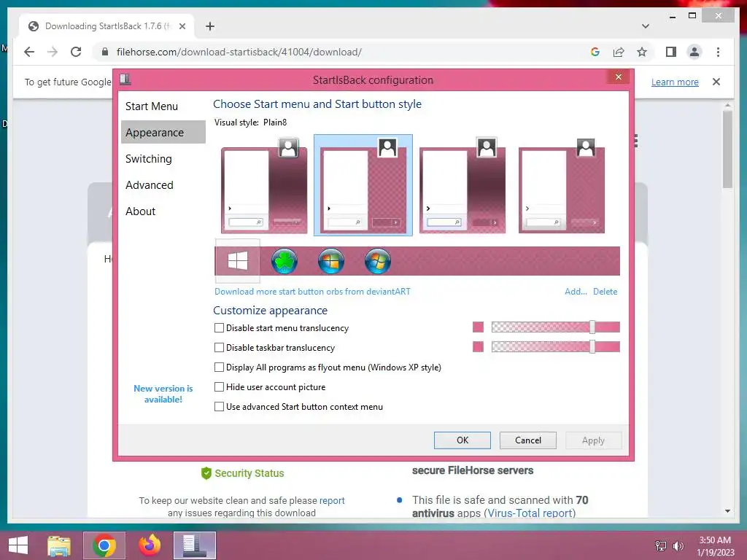Click the Chrome page vertical scrollbar

coord(727,149)
